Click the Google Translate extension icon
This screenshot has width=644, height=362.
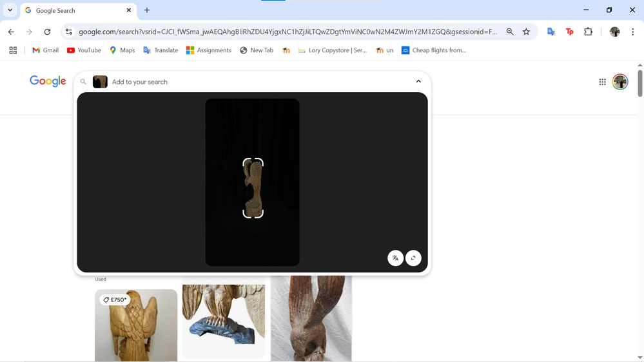[x=551, y=32]
